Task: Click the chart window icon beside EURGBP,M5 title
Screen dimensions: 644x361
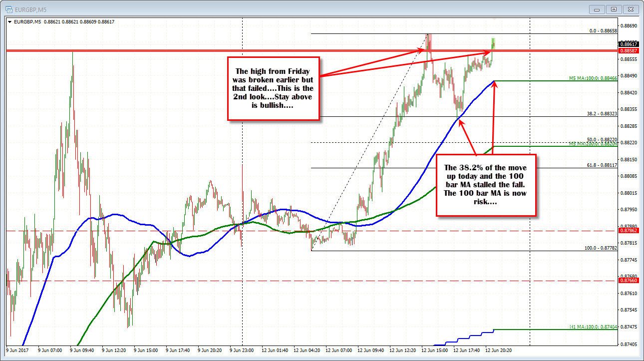Action: coord(8,8)
